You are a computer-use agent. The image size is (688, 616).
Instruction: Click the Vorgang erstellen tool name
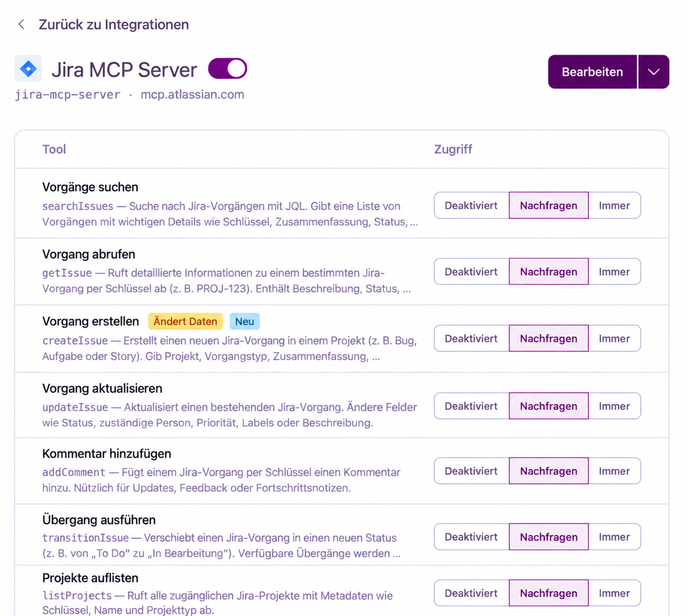pos(91,321)
